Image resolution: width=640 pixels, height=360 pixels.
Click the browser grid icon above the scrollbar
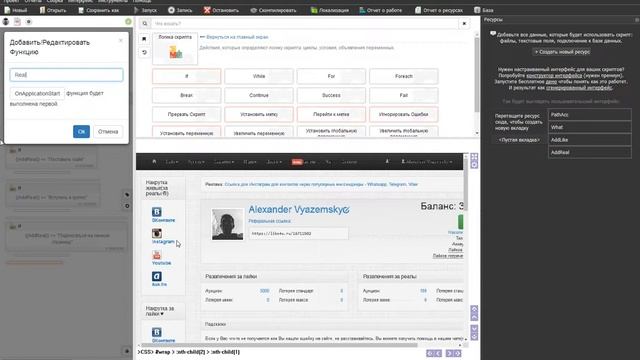click(474, 157)
